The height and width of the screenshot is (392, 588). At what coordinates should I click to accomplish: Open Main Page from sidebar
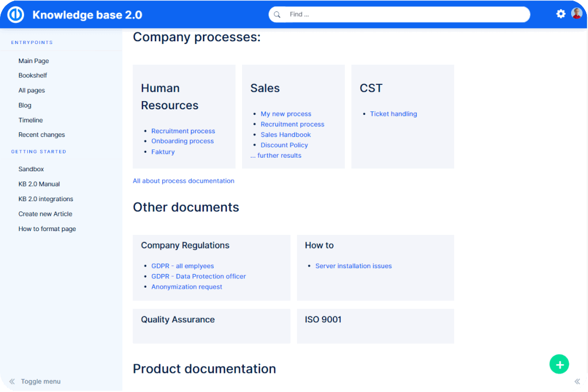click(x=34, y=61)
